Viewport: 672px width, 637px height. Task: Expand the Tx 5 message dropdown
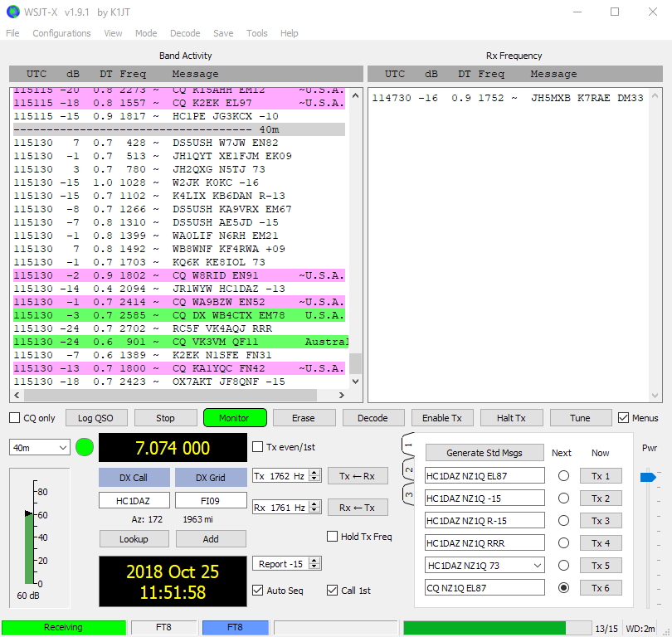pos(538,566)
